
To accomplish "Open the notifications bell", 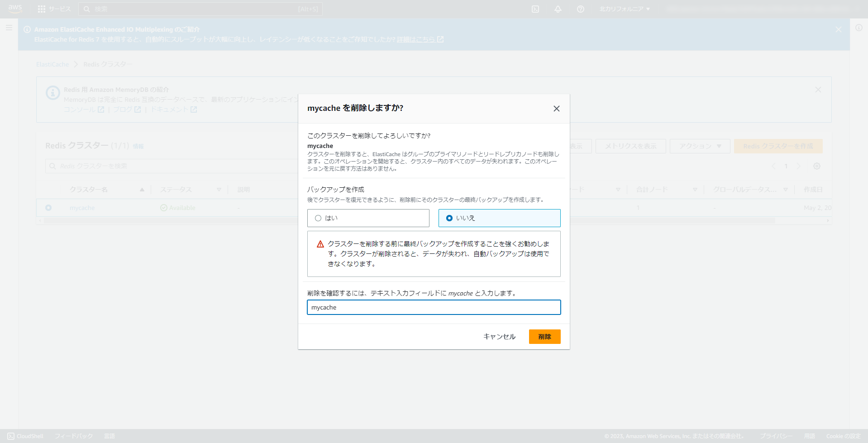I will point(558,9).
